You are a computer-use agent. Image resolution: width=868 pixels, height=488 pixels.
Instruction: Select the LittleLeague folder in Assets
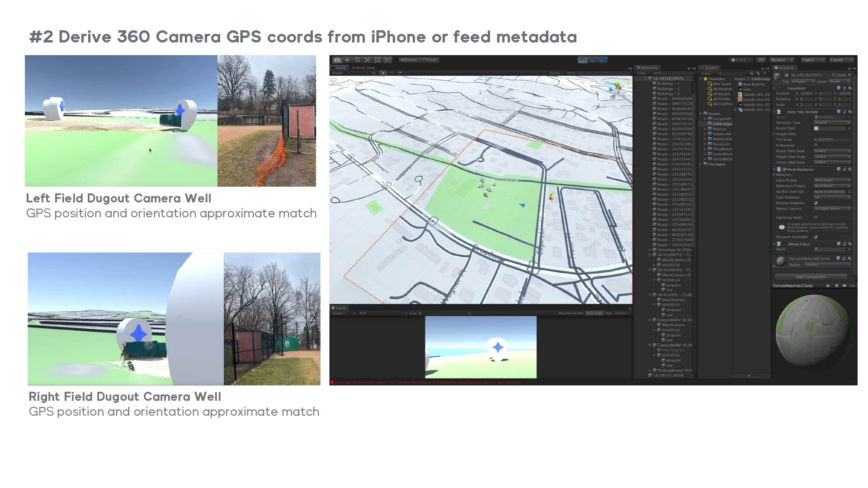722,124
